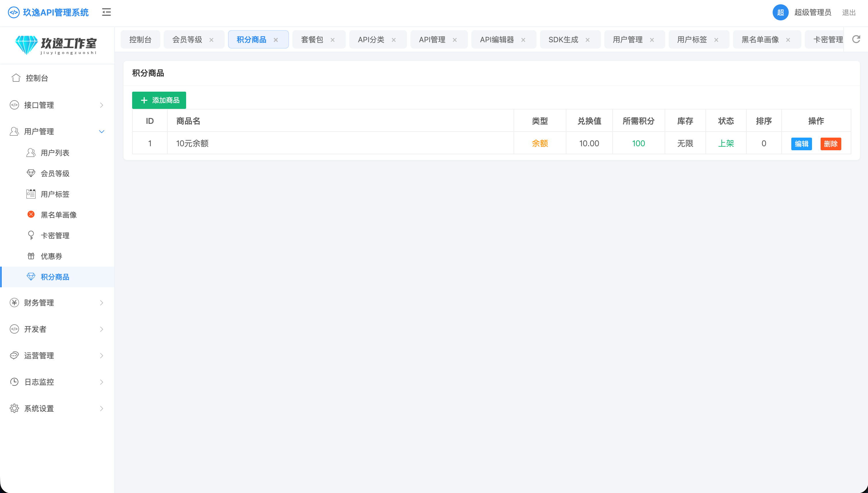Click the house icon beside 控制台
Viewport: 868px width, 493px height.
[x=16, y=78]
